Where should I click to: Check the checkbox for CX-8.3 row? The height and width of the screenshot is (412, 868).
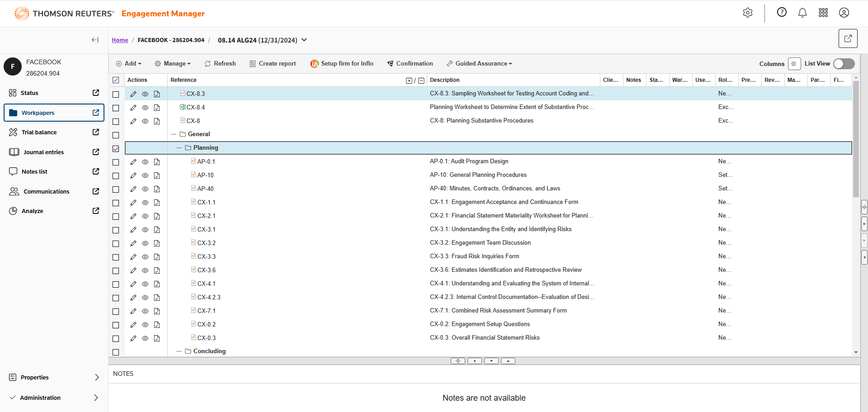[x=116, y=94]
